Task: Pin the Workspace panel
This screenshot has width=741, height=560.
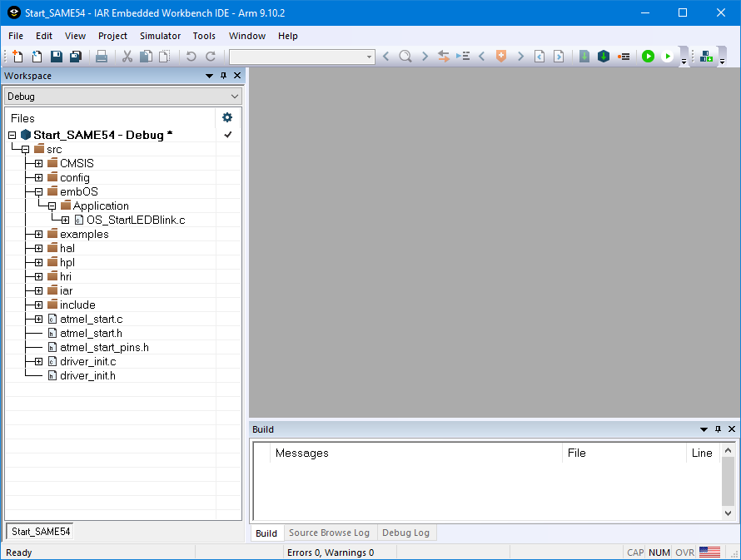Action: coord(223,76)
